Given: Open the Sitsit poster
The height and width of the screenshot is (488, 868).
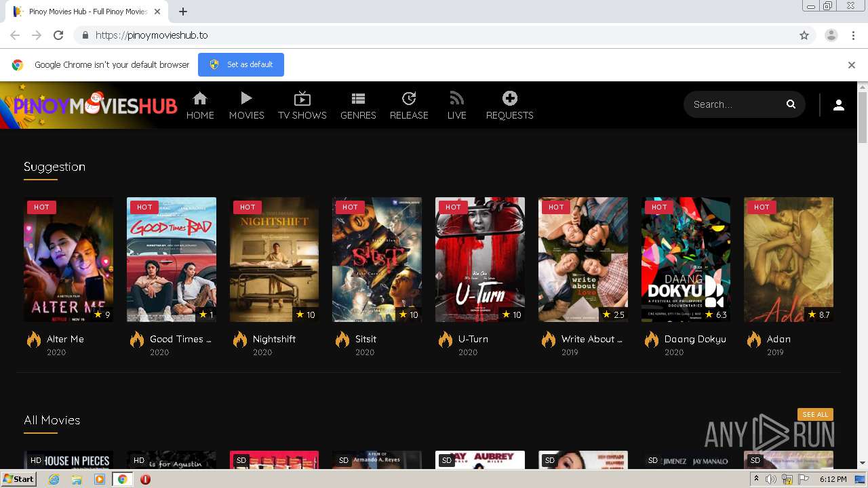Looking at the screenshot, I should coord(377,260).
